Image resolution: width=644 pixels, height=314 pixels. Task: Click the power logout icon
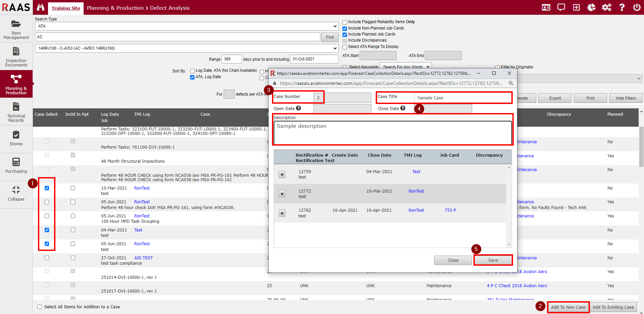tap(637, 7)
